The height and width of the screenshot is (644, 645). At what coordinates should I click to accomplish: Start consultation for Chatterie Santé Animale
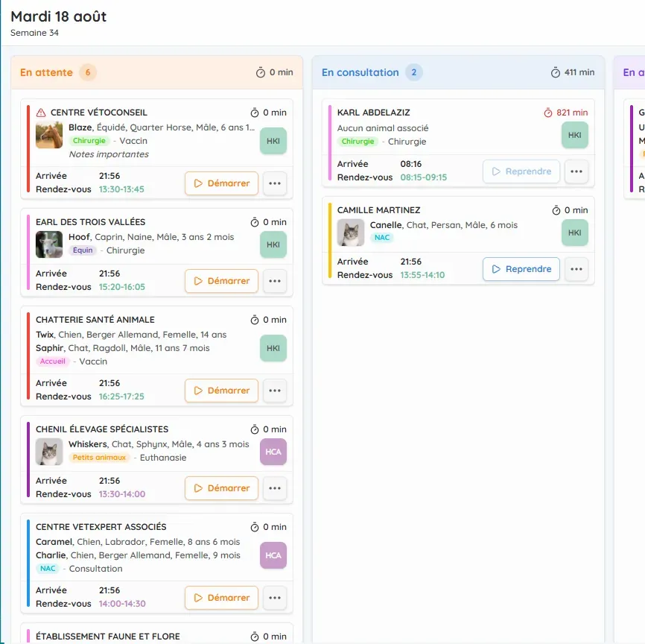[x=221, y=391]
